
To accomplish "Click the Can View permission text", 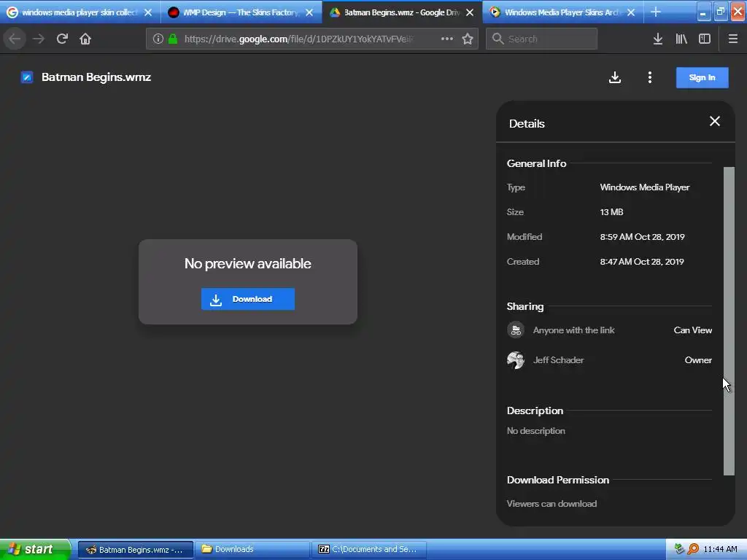I will pyautogui.click(x=693, y=330).
